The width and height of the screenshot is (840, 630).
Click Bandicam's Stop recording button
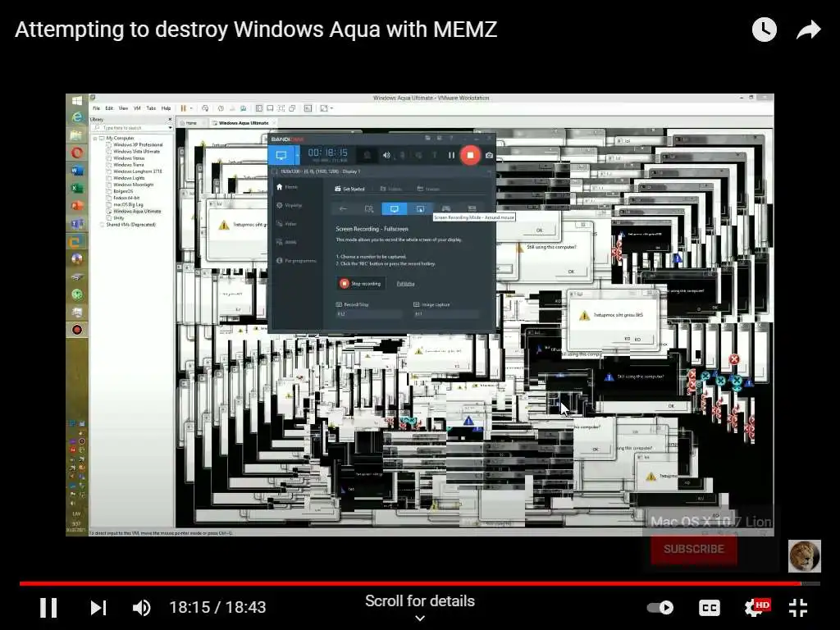click(x=361, y=283)
